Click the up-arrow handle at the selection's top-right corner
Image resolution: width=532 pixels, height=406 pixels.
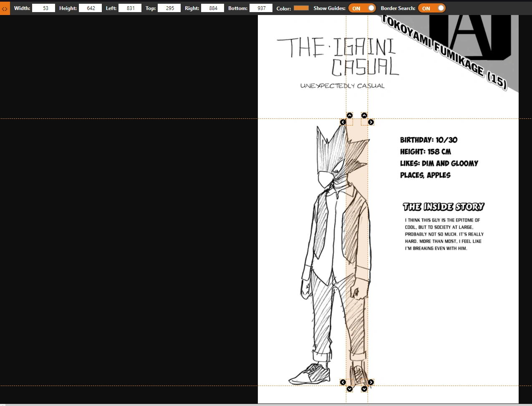click(x=364, y=115)
